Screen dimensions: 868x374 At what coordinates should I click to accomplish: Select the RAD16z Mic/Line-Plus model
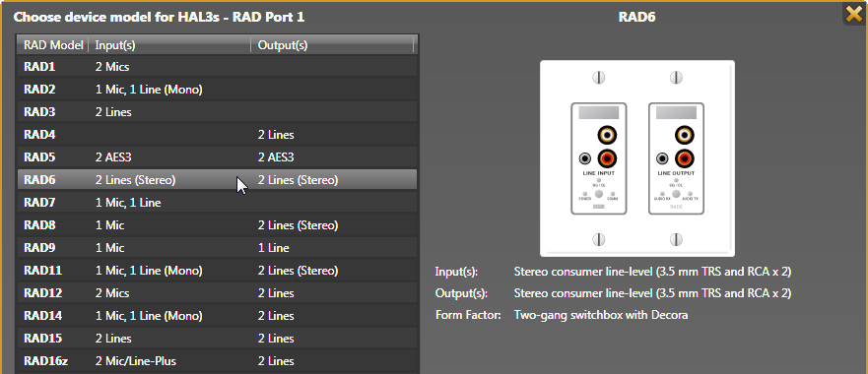click(217, 362)
